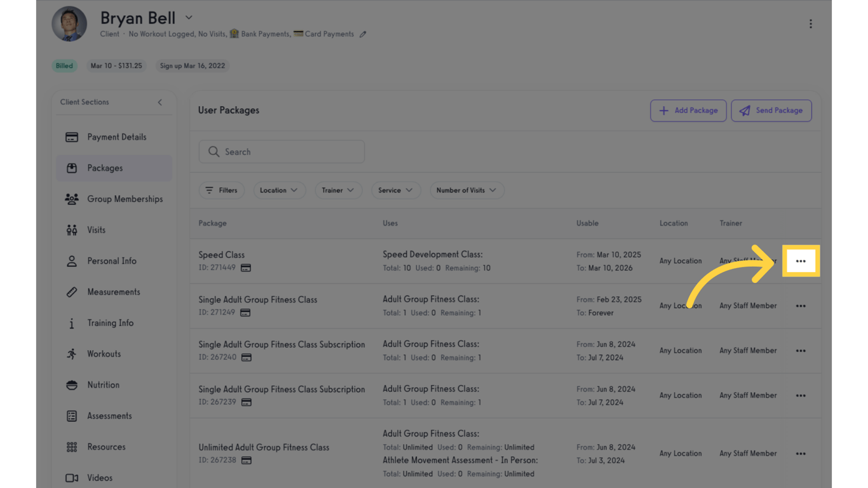The width and height of the screenshot is (868, 488).
Task: Click the package Search field
Action: pyautogui.click(x=281, y=152)
